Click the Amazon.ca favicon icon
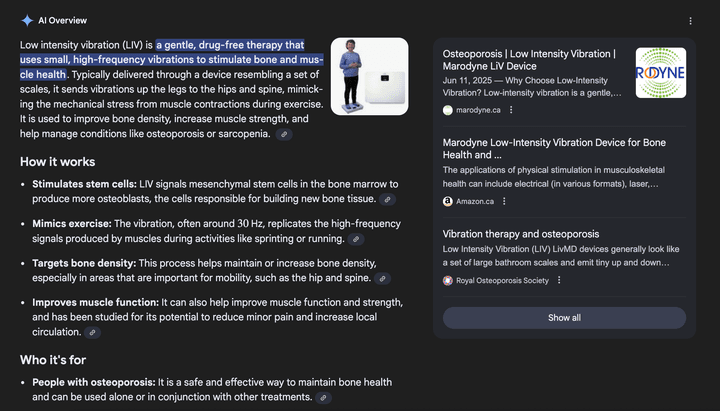Image resolution: width=720 pixels, height=411 pixels. point(448,201)
